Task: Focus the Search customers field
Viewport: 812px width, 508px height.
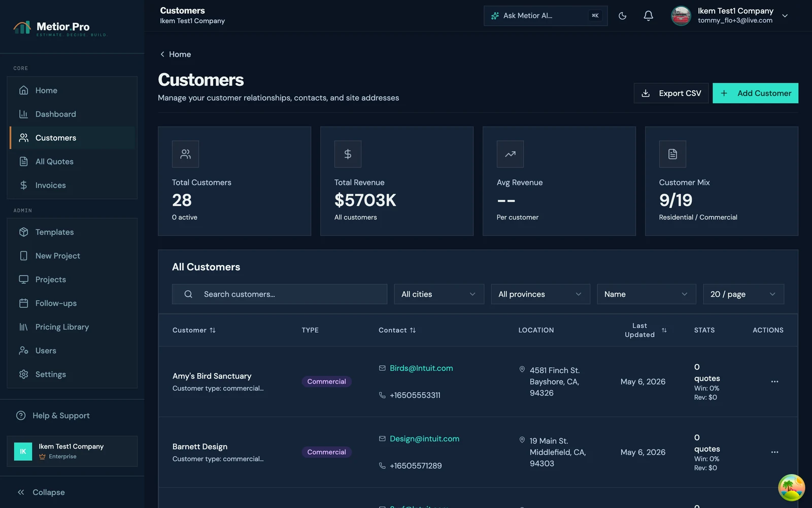Action: click(280, 294)
